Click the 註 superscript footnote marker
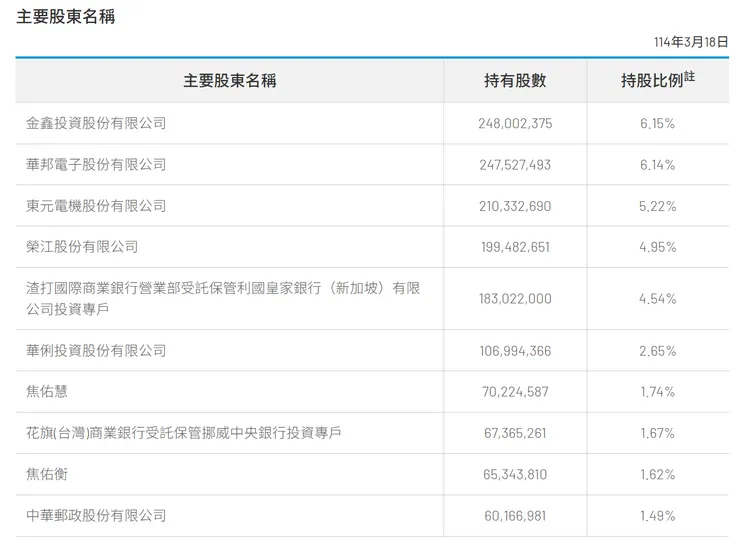Image resolution: width=740 pixels, height=543 pixels. 690,76
